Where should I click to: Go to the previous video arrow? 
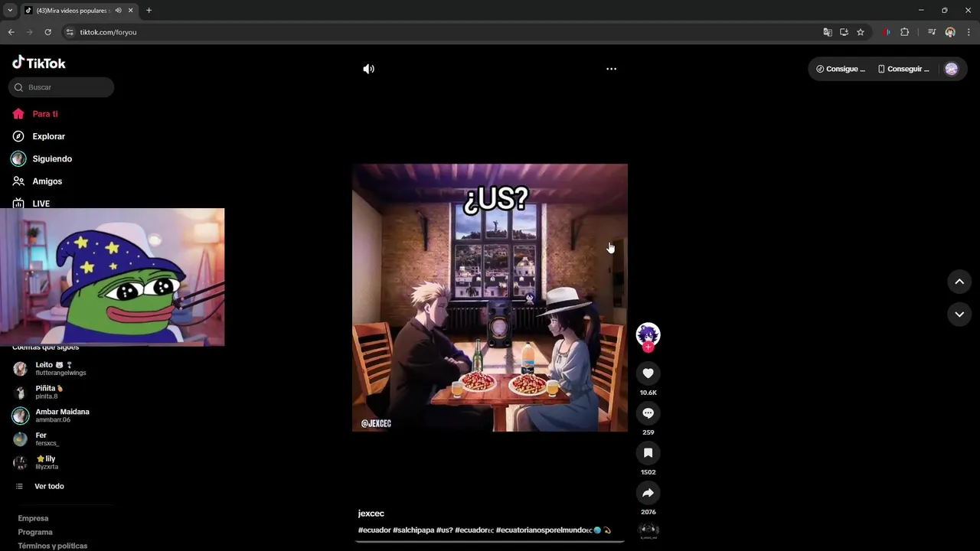click(959, 282)
